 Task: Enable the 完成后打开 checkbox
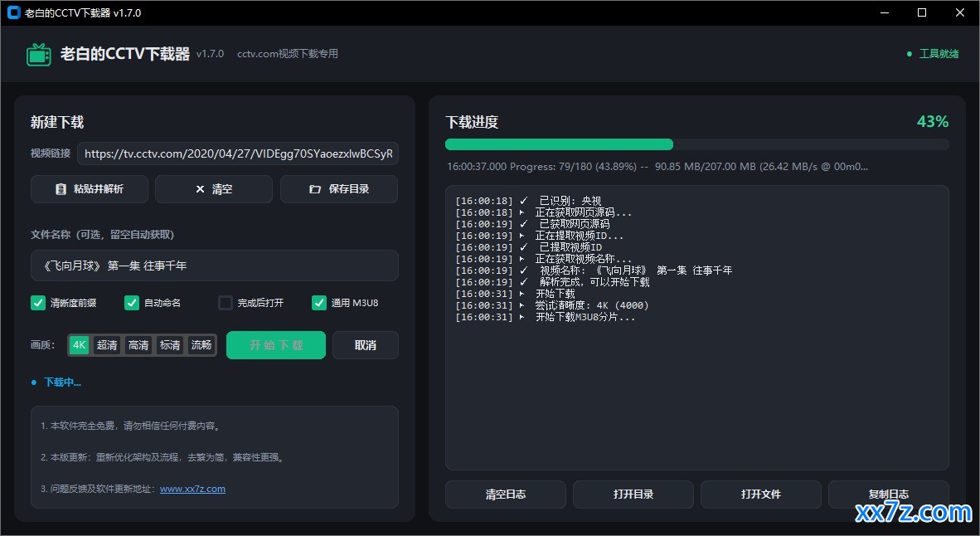[225, 303]
